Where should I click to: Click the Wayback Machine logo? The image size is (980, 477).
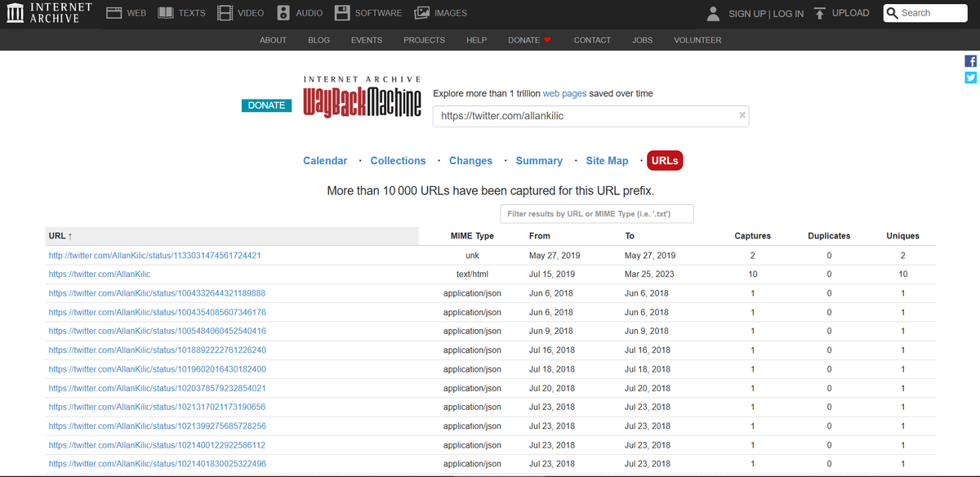(x=362, y=98)
